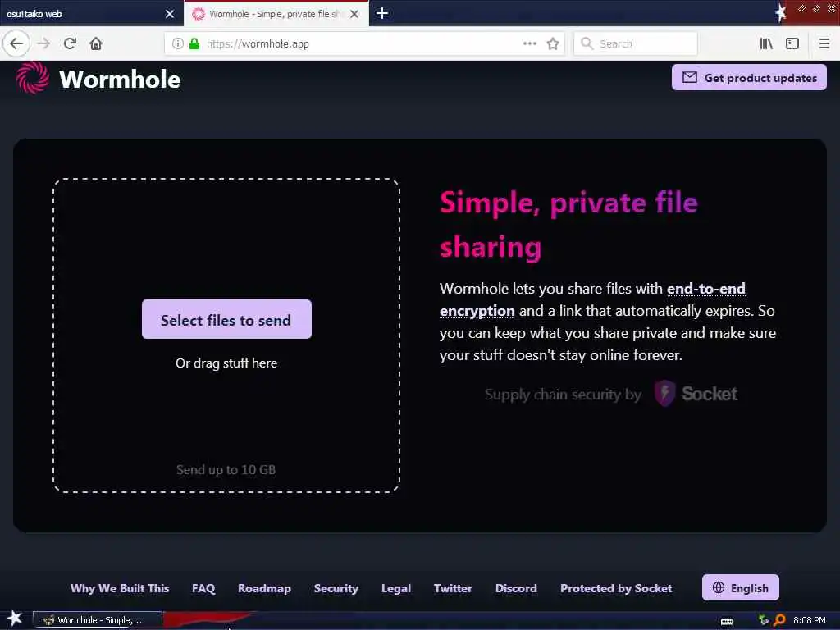The width and height of the screenshot is (840, 630).
Task: Open the Twitter footer link
Action: point(453,588)
